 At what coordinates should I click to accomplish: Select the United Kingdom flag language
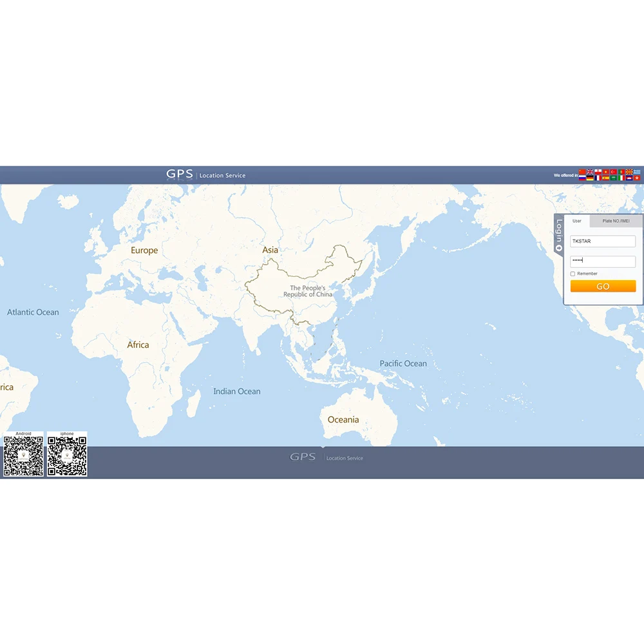(590, 172)
